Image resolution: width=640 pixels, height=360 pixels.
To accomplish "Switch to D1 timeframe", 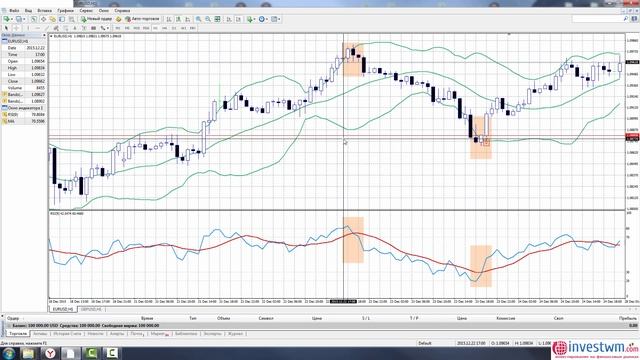I will click(174, 28).
